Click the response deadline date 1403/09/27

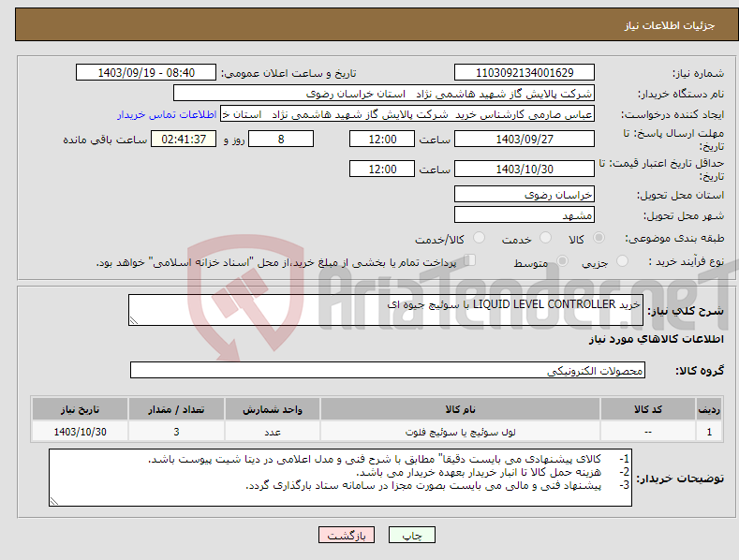point(525,139)
